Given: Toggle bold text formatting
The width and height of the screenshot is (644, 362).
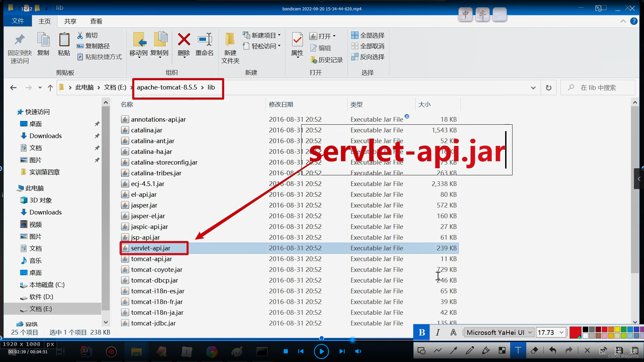Looking at the screenshot, I should click(422, 333).
